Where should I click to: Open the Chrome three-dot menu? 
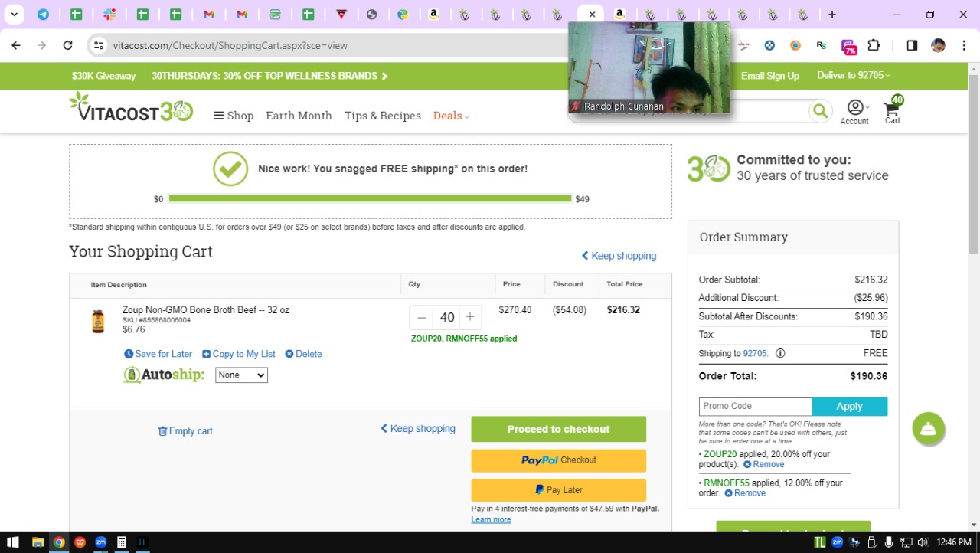pyautogui.click(x=963, y=45)
